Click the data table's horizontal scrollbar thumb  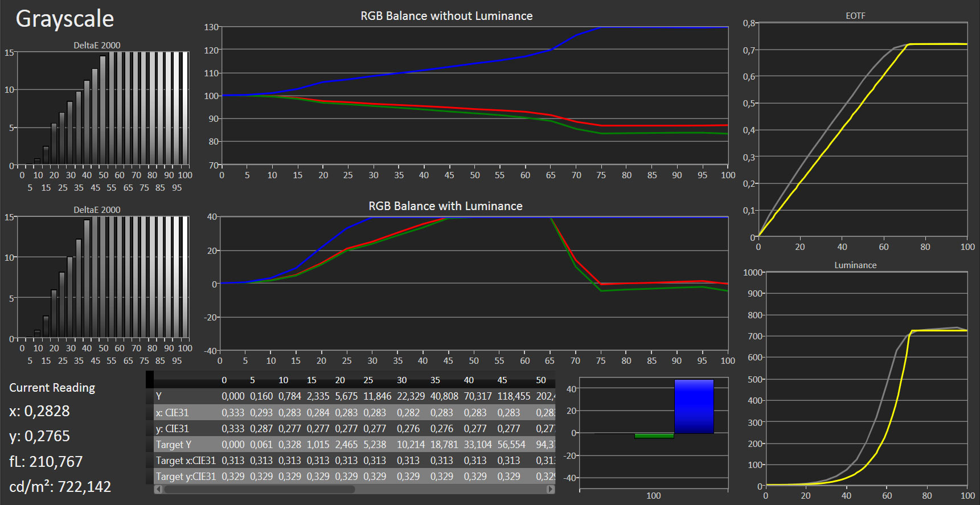[259, 489]
